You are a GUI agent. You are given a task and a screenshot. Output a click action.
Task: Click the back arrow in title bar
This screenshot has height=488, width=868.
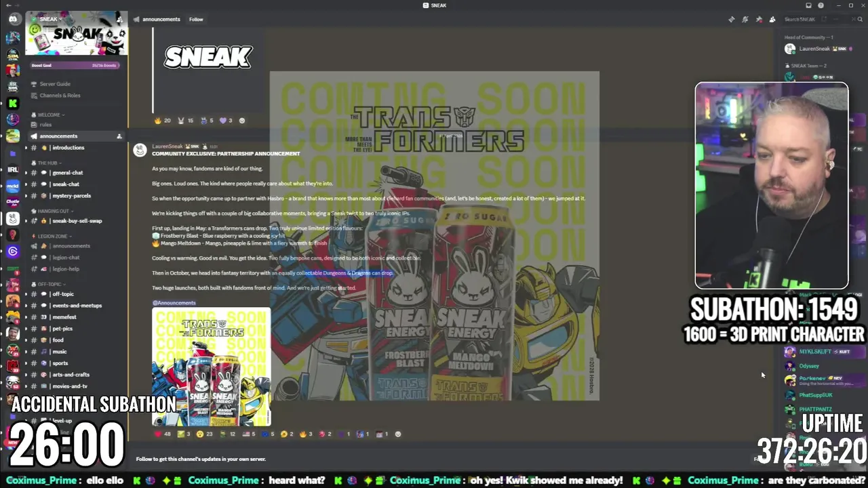click(x=8, y=5)
